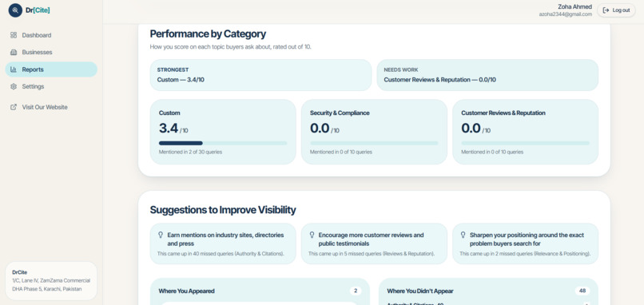The image size is (644, 305).
Task: Click the log out arrow icon
Action: (606, 10)
